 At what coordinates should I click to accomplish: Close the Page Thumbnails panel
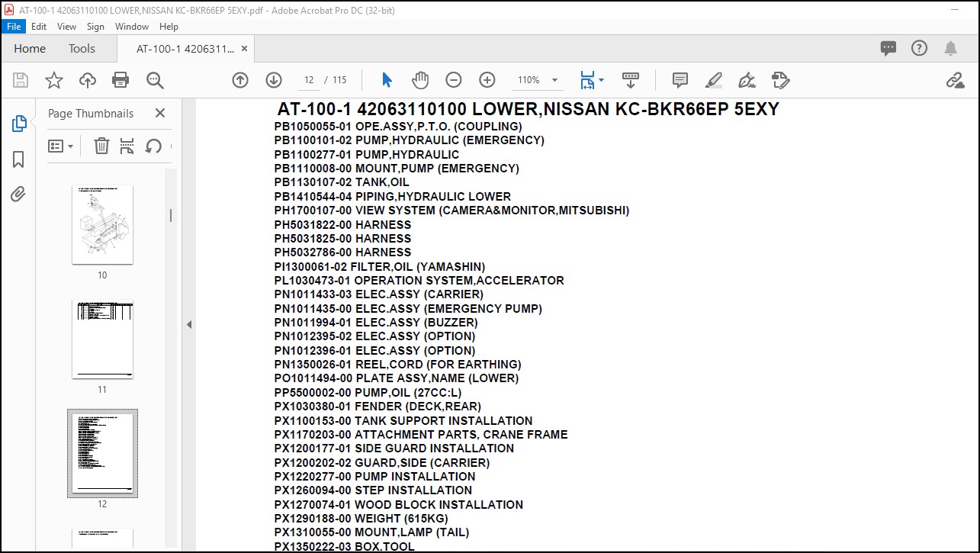coord(160,113)
